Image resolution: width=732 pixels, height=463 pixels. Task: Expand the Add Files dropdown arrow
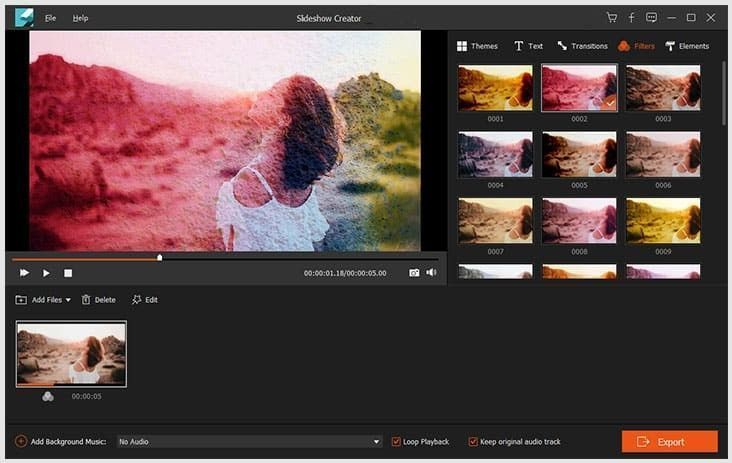coord(68,300)
